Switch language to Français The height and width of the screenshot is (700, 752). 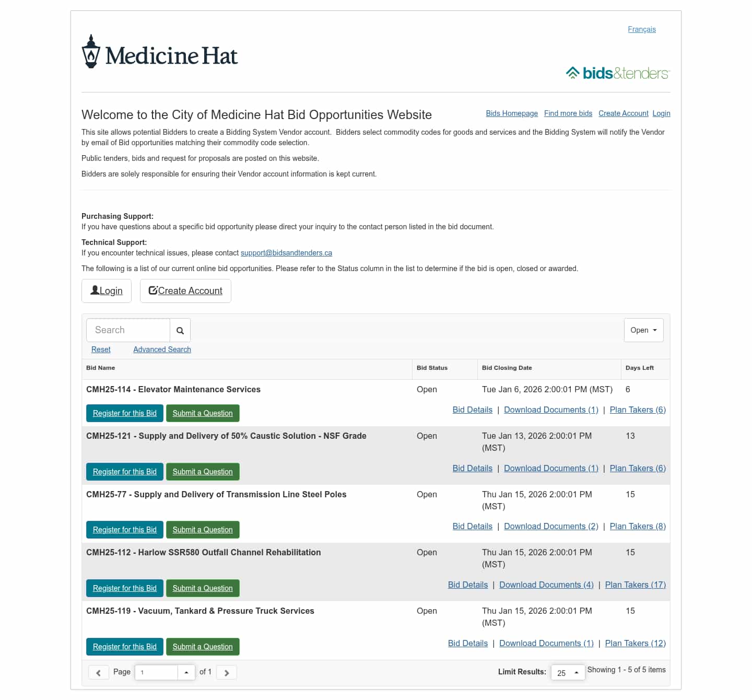[x=641, y=29]
